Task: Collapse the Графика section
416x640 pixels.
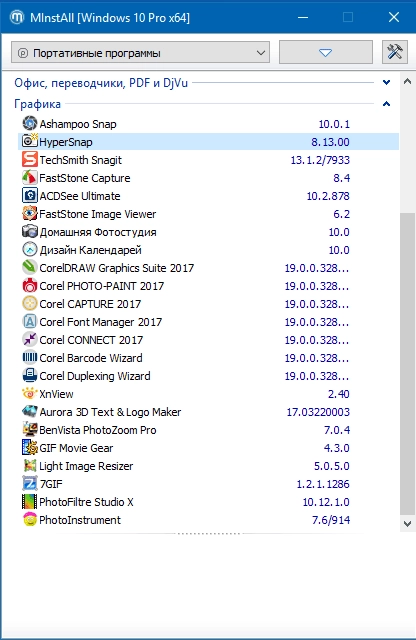Action: [x=386, y=104]
